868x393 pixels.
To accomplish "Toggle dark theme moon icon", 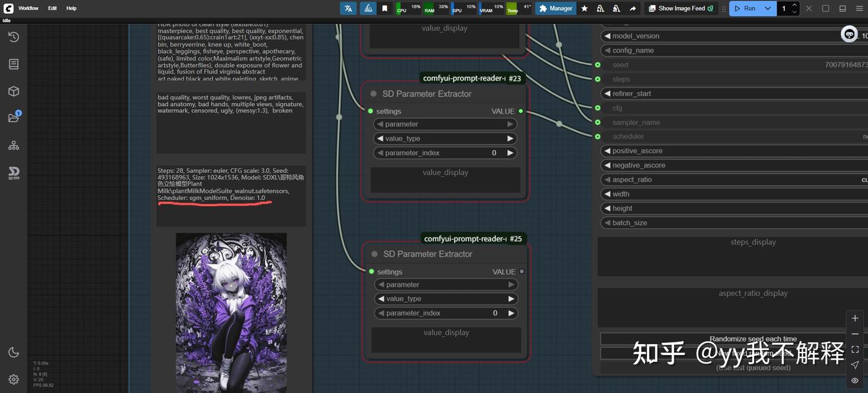I will pyautogui.click(x=13, y=353).
